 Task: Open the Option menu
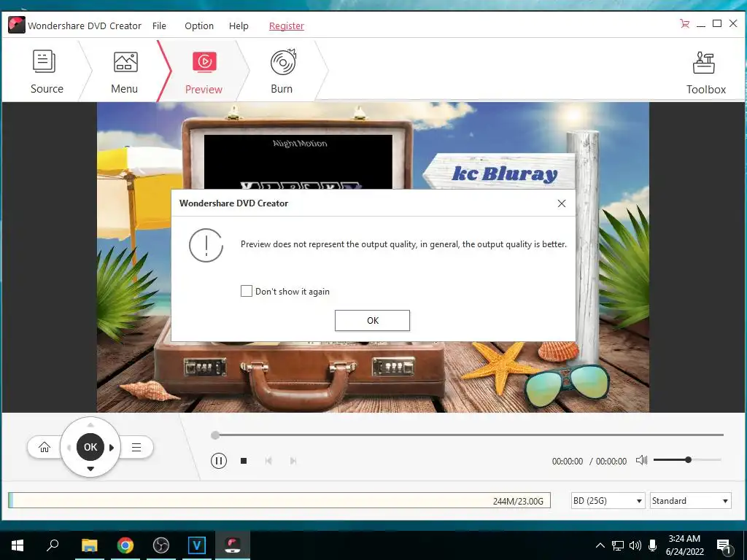[x=199, y=26]
